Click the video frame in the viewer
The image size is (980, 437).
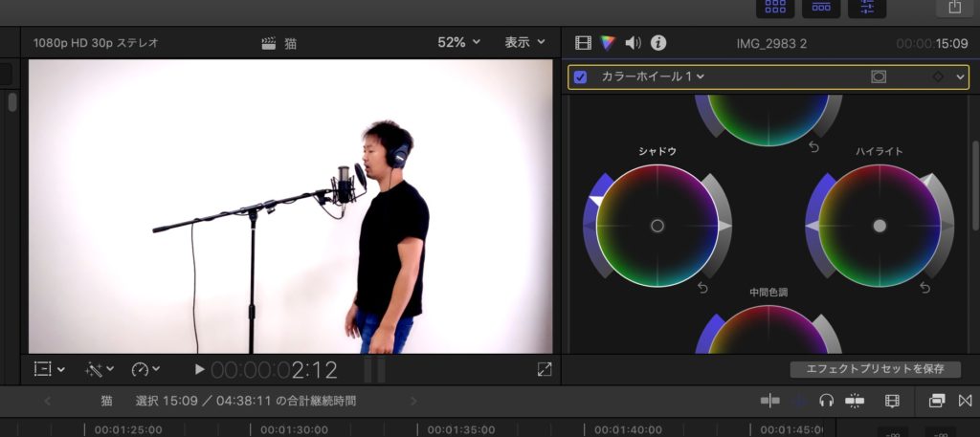[291, 206]
